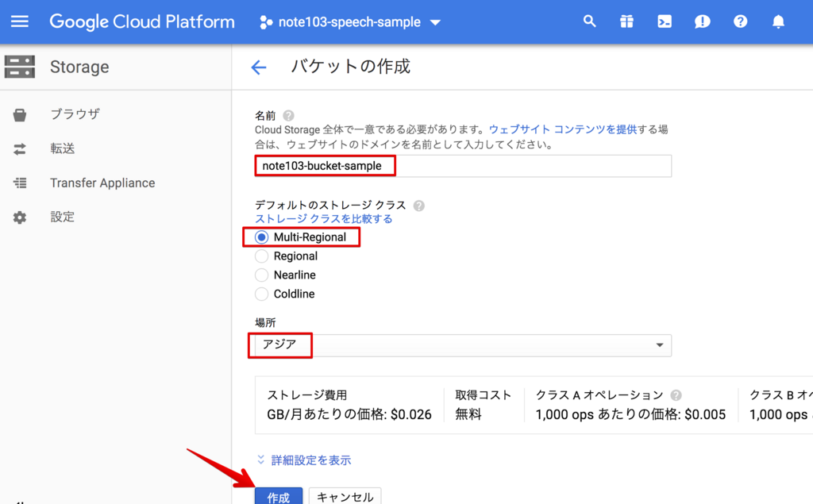Click the バケットの作成 page title
Image resolution: width=813 pixels, height=504 pixels.
pos(351,67)
